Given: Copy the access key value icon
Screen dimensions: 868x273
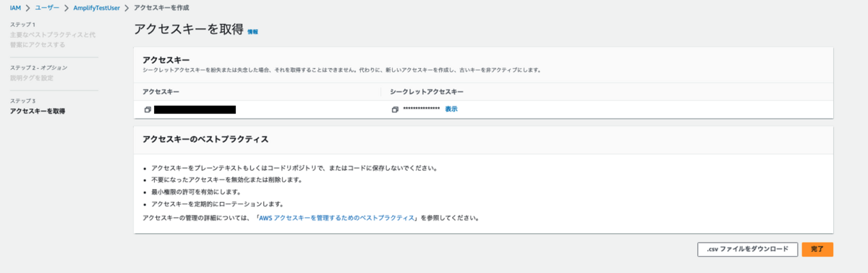Looking at the screenshot, I should coord(147,109).
